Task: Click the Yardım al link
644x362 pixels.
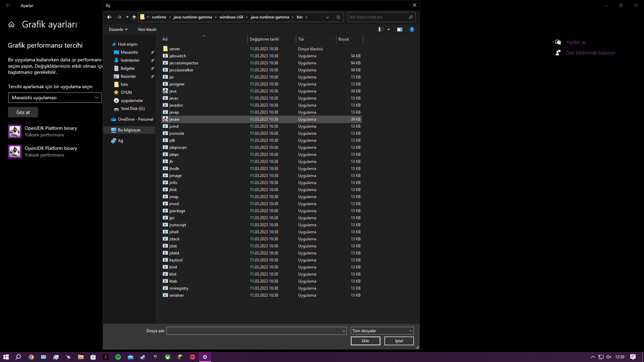Action: [576, 42]
